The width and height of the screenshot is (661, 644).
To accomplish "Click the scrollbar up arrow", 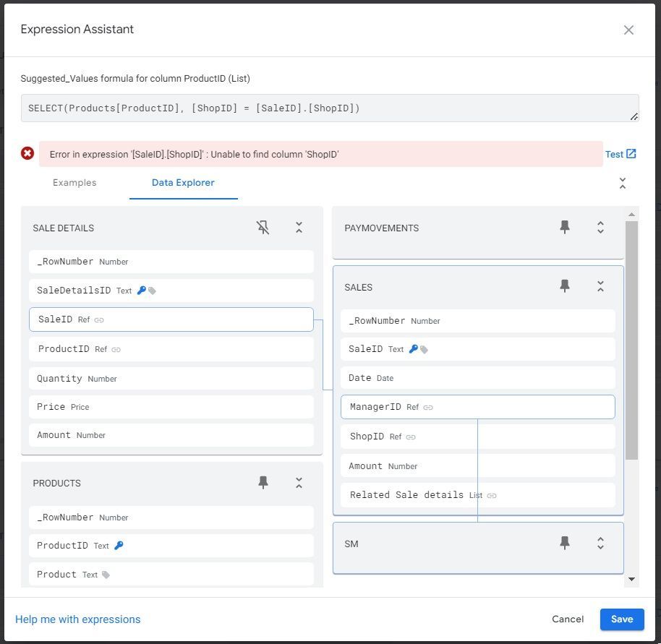I will pos(631,215).
